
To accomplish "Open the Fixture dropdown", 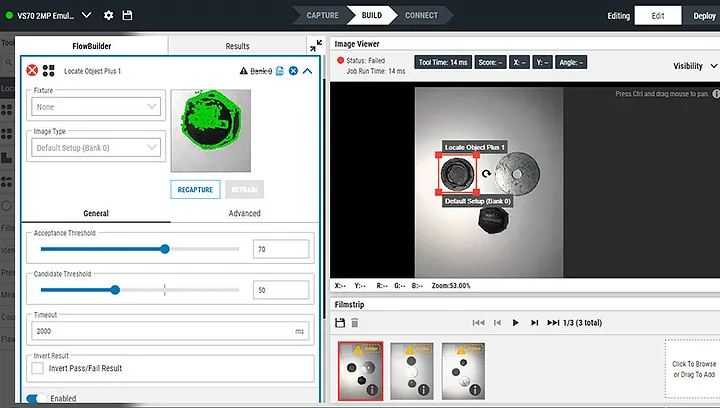I will click(96, 107).
